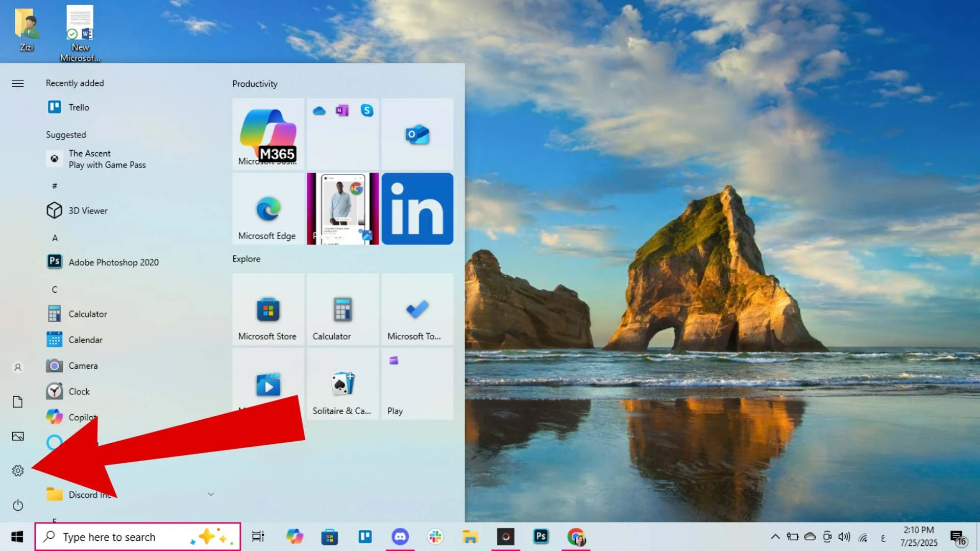Viewport: 980px width, 551px height.
Task: Open the Microsoft Store tile
Action: click(268, 309)
